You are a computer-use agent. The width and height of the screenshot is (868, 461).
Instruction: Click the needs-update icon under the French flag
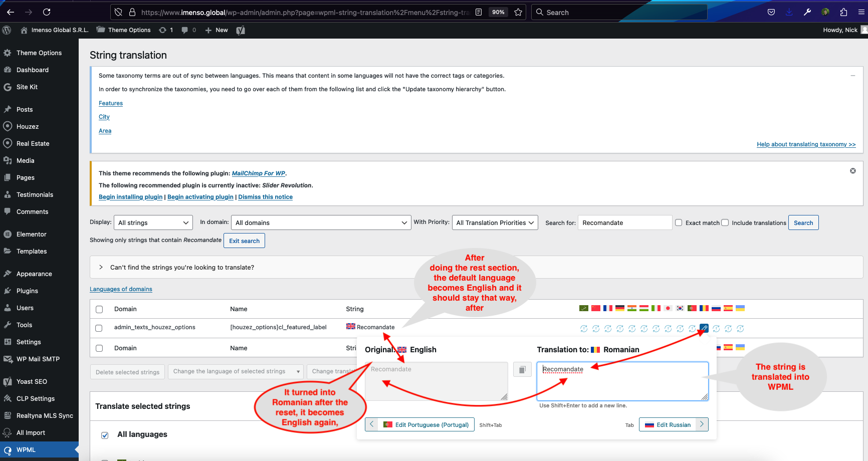pos(608,329)
